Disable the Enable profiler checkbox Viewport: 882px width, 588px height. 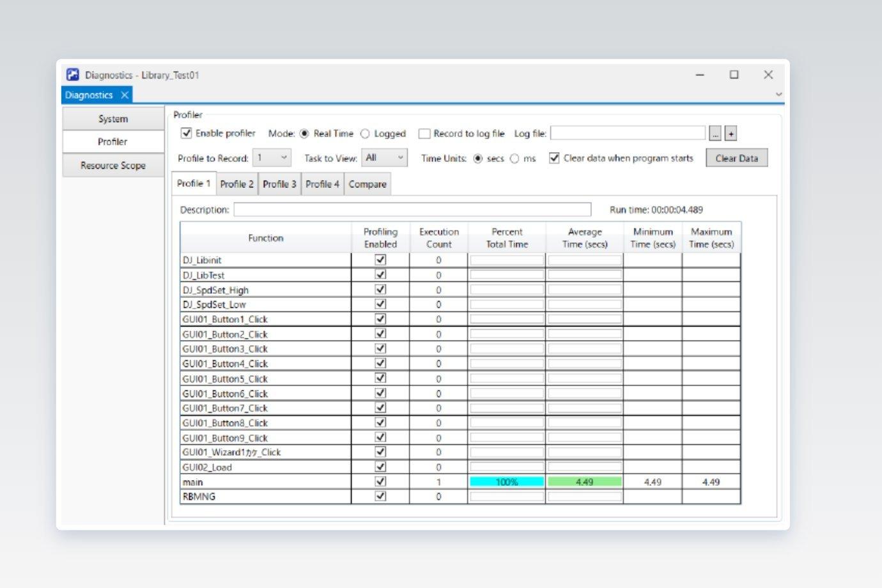click(x=187, y=133)
